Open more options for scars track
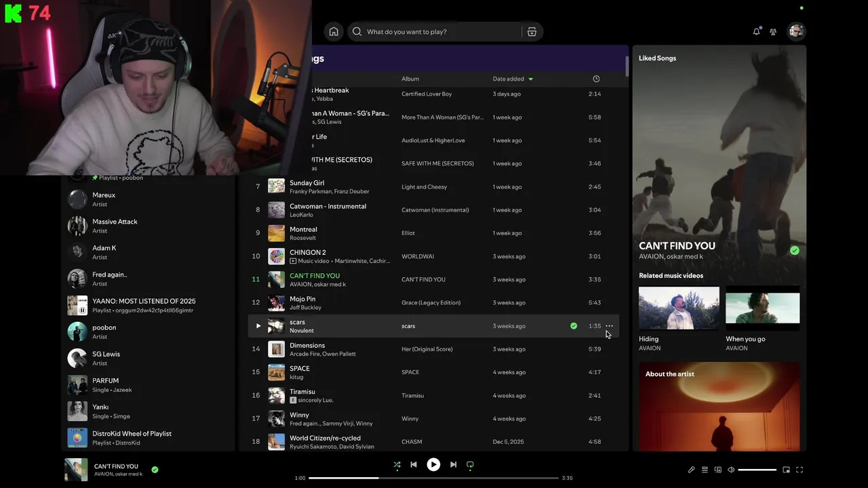 609,326
